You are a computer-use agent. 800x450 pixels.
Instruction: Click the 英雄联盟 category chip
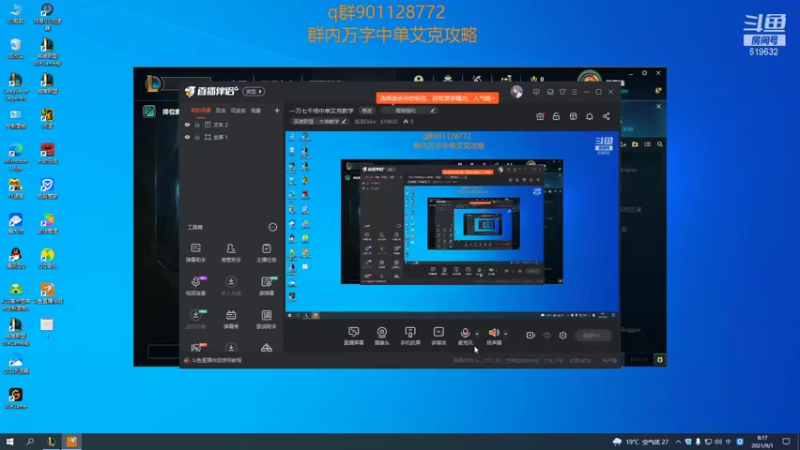click(x=319, y=121)
